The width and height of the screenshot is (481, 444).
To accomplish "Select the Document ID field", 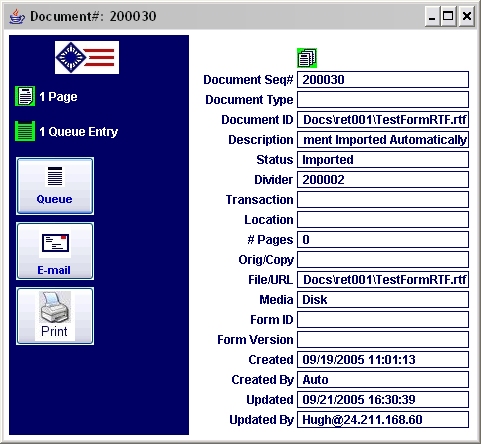I will (383, 120).
